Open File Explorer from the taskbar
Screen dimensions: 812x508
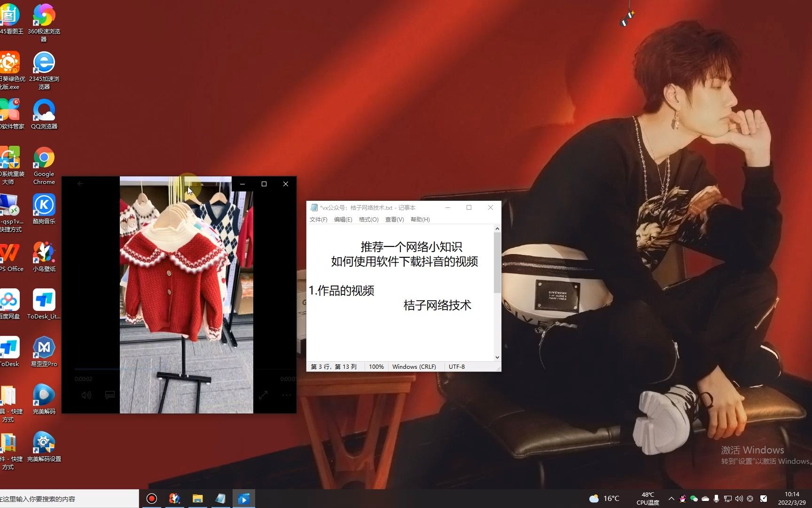pos(197,499)
